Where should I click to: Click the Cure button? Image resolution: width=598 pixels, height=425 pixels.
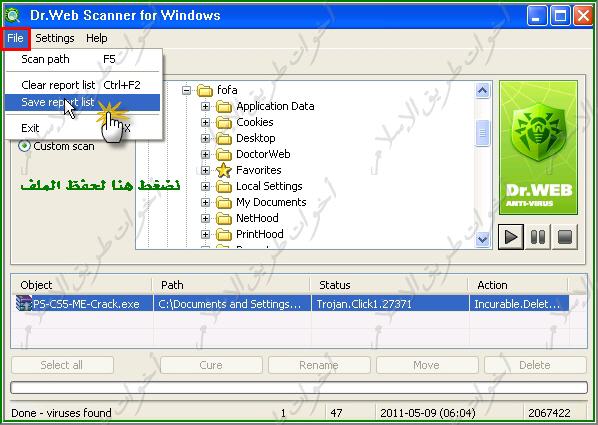tap(211, 365)
